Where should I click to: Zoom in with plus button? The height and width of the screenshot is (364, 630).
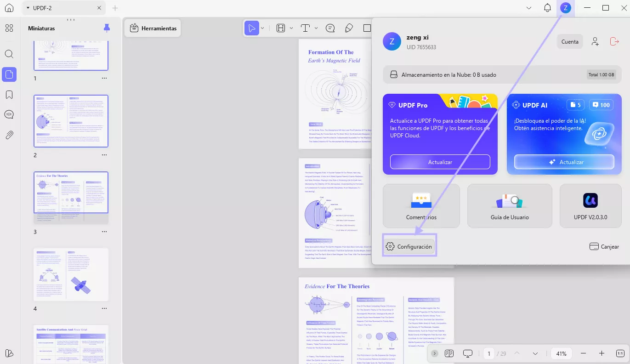tap(602, 353)
